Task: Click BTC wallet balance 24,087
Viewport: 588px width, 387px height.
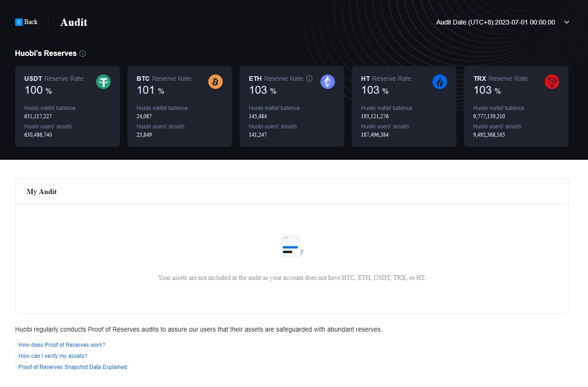Action: pos(144,116)
